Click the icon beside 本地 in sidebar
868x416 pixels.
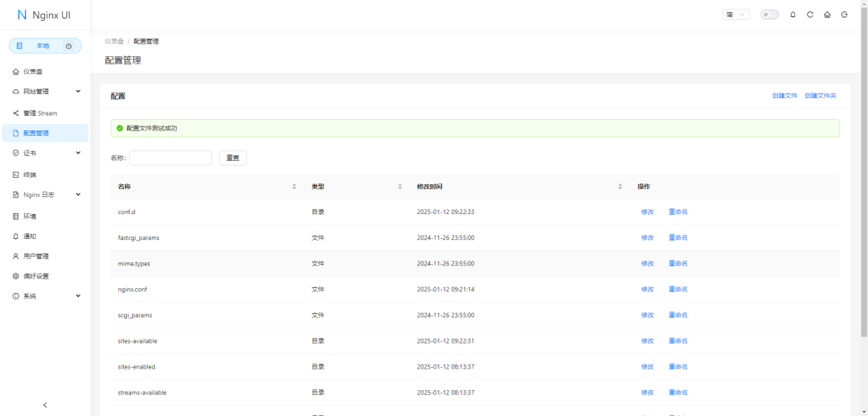69,47
